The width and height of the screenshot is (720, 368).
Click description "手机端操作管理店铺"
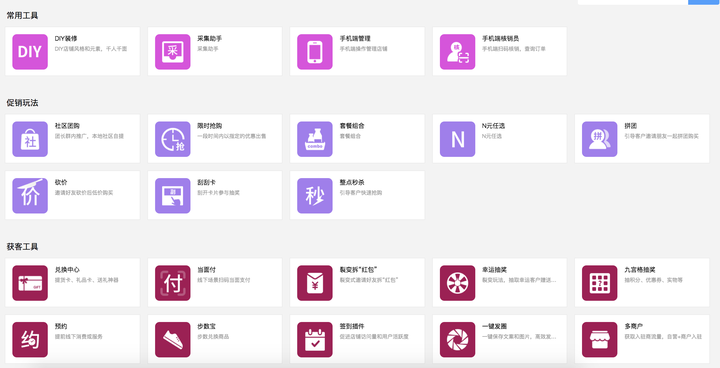(x=364, y=49)
